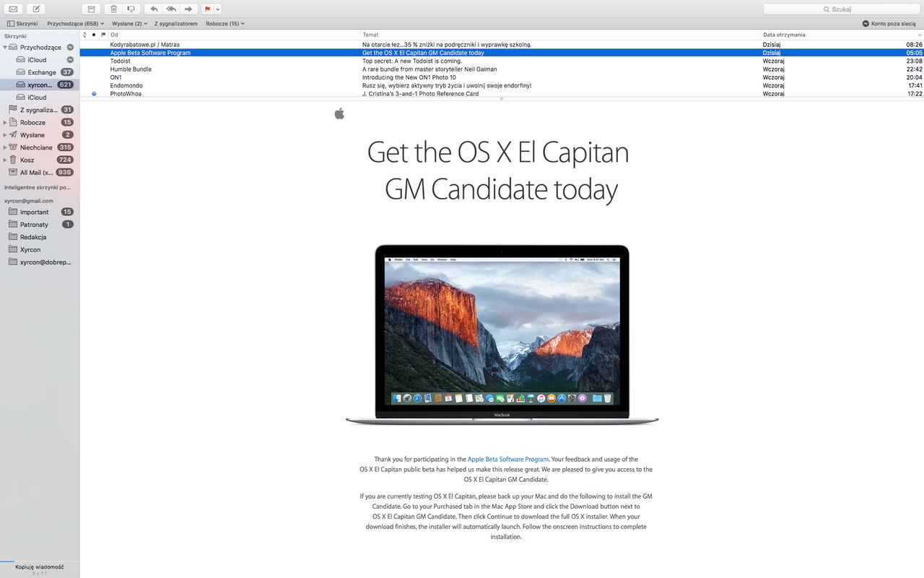Sort by attachment status column header icon
The width and height of the screenshot is (924, 578).
point(84,35)
